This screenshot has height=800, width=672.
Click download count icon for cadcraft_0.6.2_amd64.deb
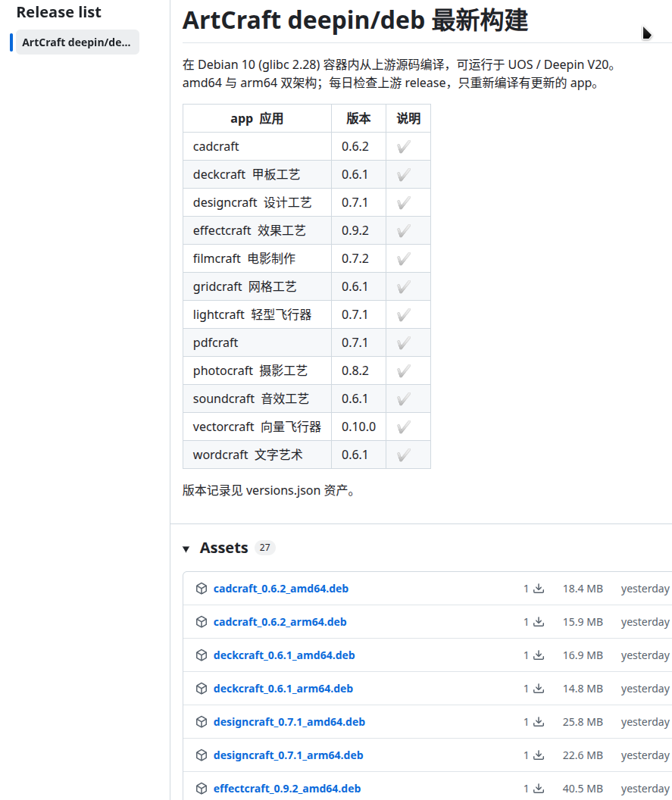539,589
